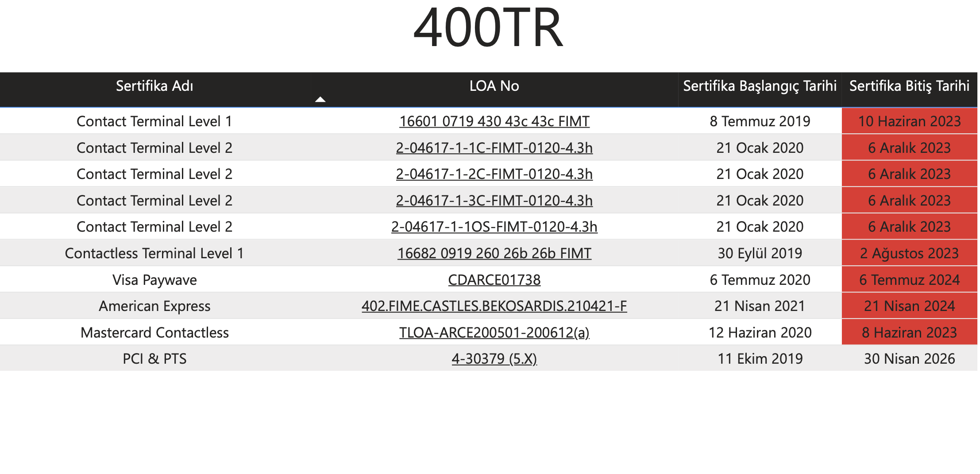Select the PCI & PTS row name
This screenshot has height=474, width=980.
pos(154,359)
